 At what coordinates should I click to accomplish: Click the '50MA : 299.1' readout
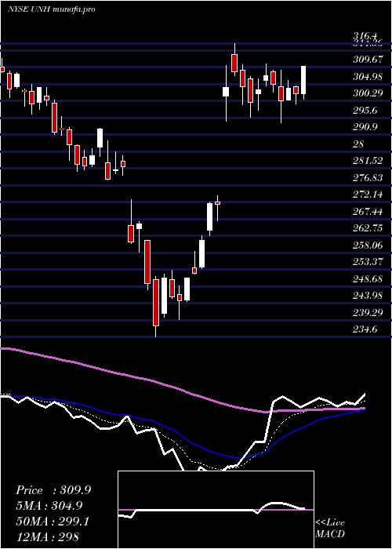pyautogui.click(x=53, y=522)
